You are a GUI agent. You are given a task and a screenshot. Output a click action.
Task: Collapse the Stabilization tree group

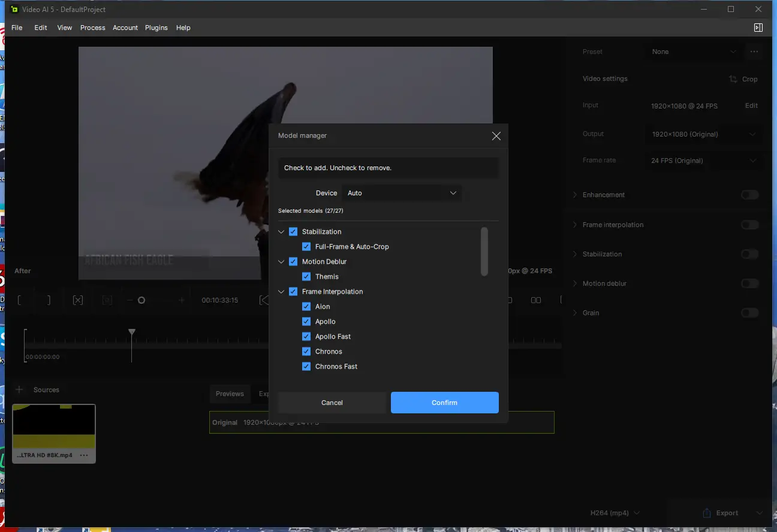[282, 232]
